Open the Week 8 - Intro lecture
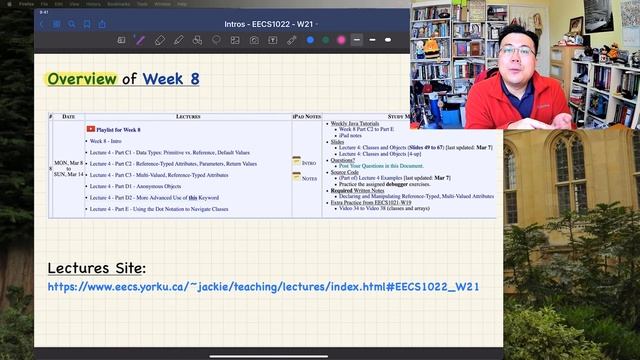The width and height of the screenshot is (640, 360). tap(106, 141)
